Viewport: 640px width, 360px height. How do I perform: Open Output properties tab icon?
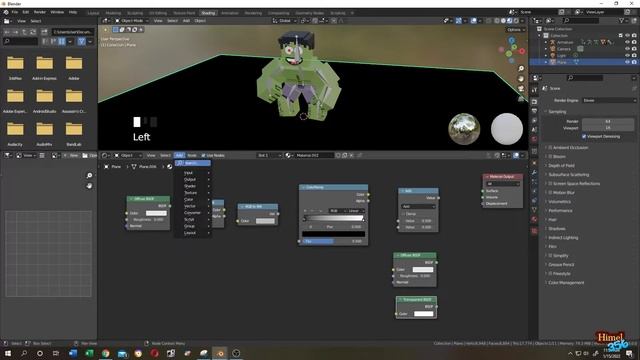click(x=534, y=111)
